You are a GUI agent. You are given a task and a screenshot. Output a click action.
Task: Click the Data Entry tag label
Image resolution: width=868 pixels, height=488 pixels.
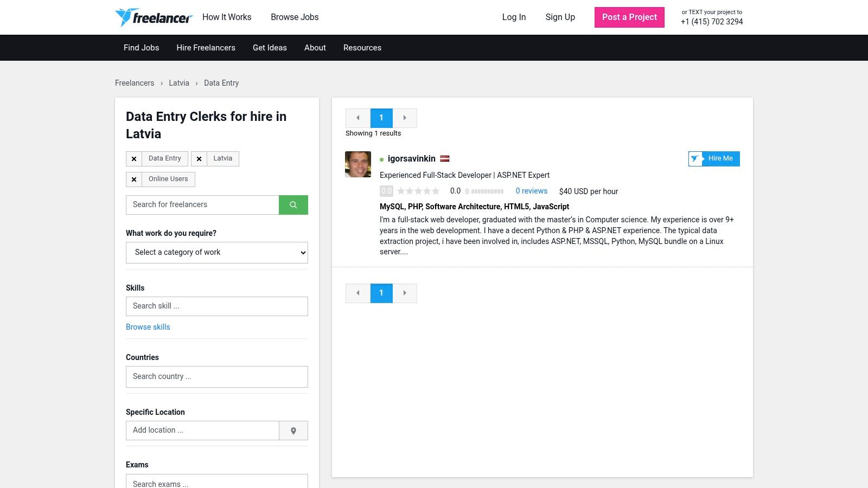click(x=165, y=159)
